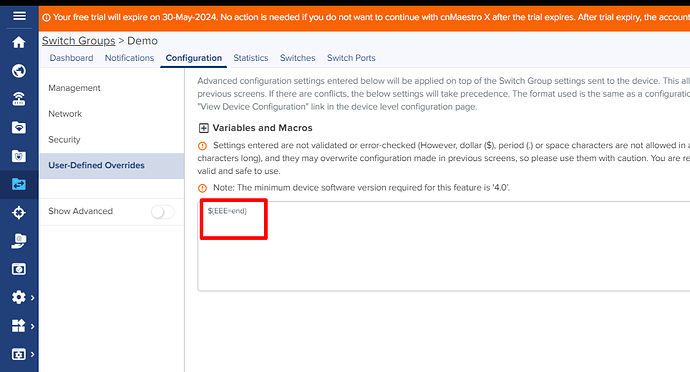This screenshot has width=690, height=372.
Task: Open the Notifications tab
Action: click(129, 58)
